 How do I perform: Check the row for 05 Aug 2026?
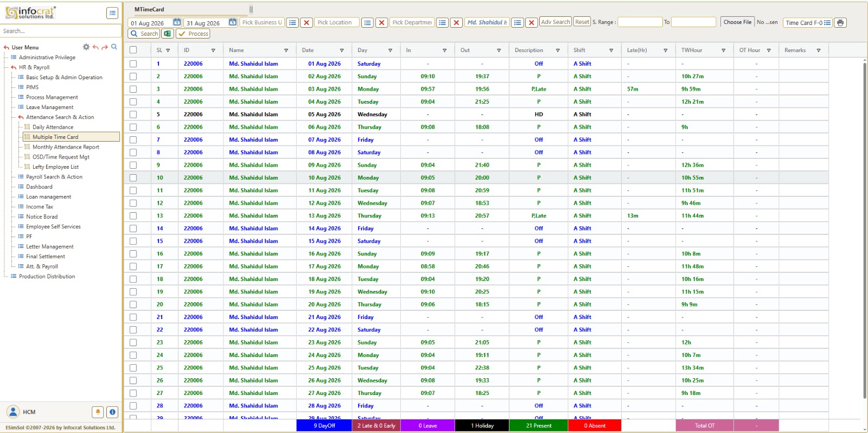tap(133, 114)
